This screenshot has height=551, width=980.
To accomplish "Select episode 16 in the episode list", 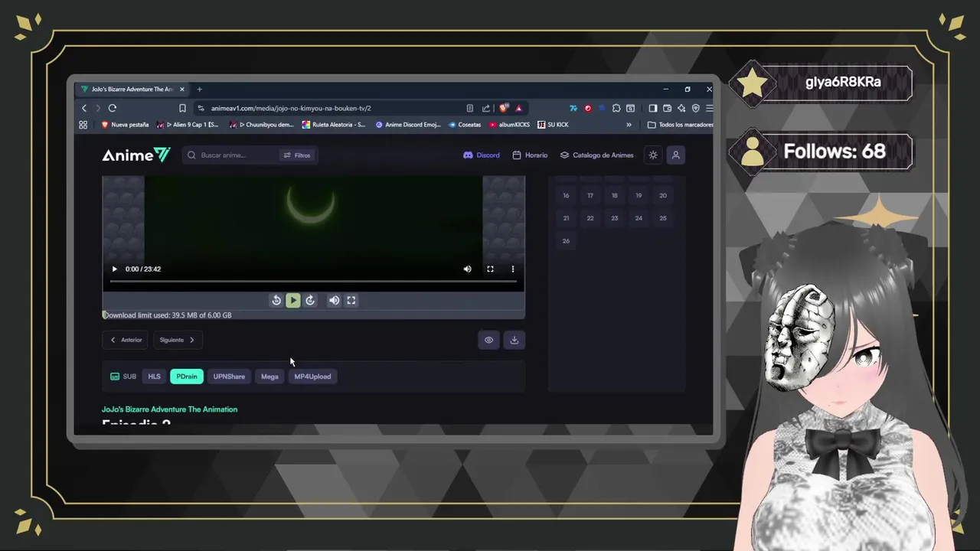I will pyautogui.click(x=566, y=196).
